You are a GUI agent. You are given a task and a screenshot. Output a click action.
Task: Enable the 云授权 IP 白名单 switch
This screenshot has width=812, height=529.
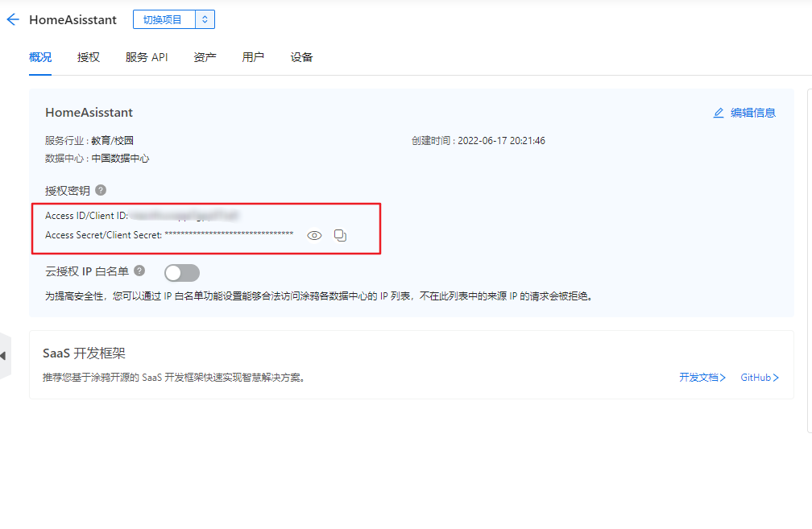[x=182, y=273]
